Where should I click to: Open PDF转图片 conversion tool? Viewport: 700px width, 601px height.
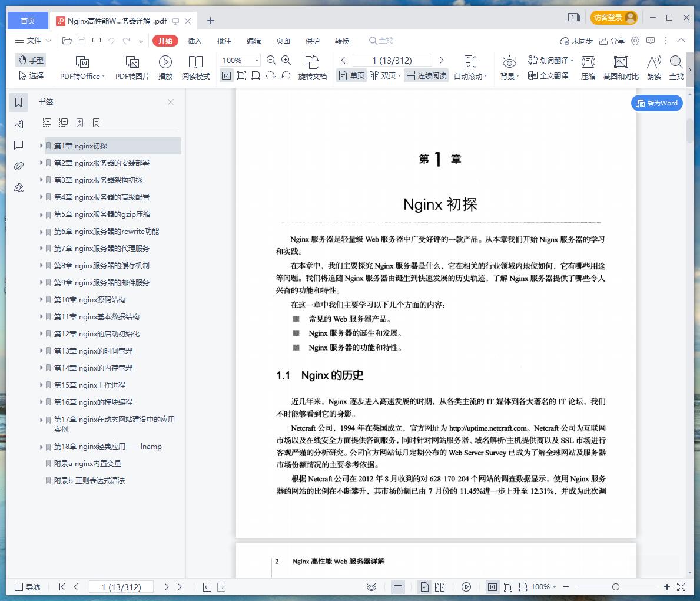(x=132, y=68)
